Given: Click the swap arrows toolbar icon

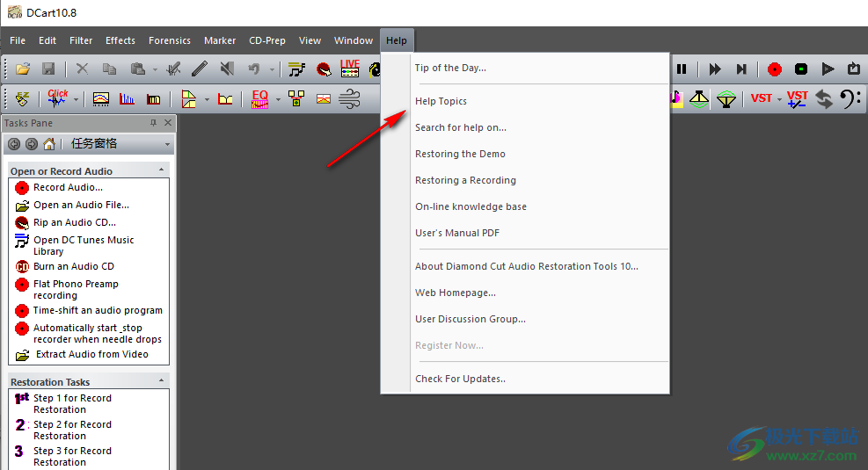Looking at the screenshot, I should pyautogui.click(x=824, y=99).
